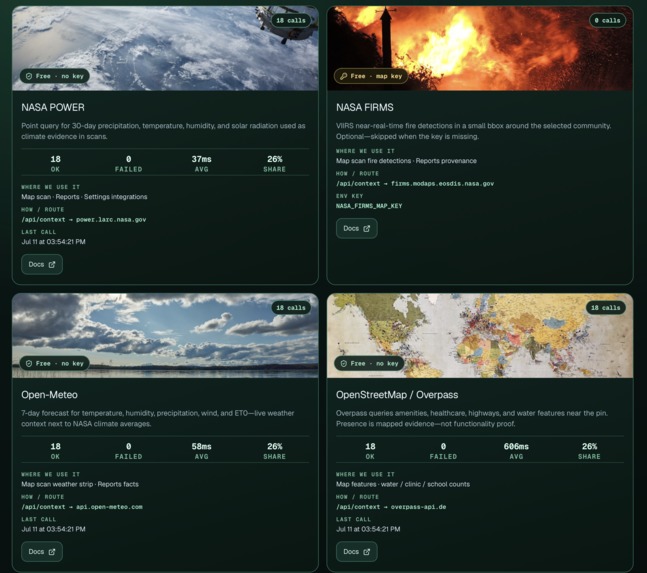
Task: Open Docs for NASA POWER
Action: pos(42,264)
